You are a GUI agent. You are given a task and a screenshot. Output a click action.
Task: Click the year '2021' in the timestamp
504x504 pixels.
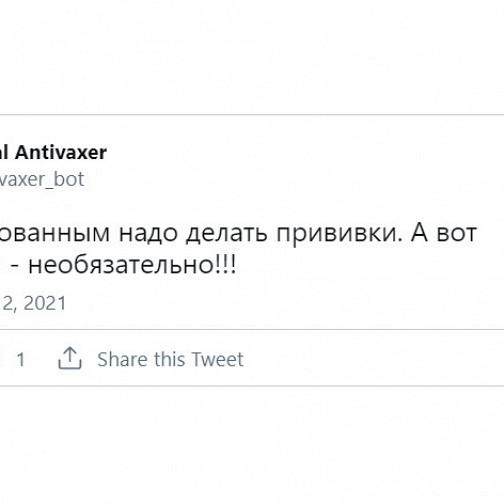coord(45,303)
